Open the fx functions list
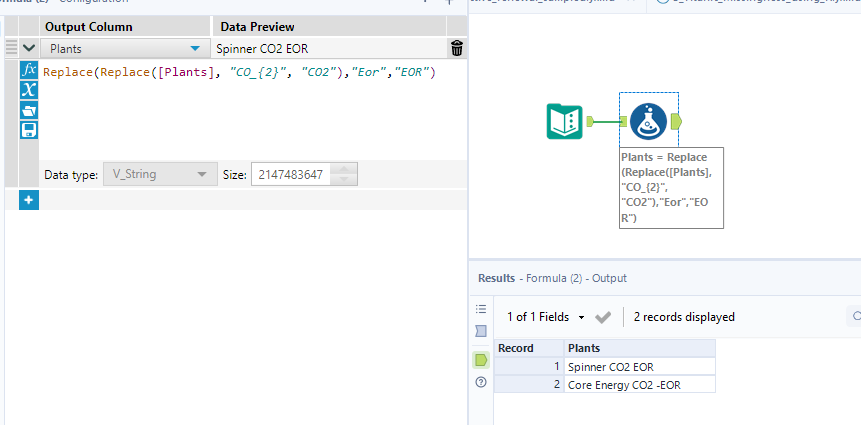The width and height of the screenshot is (861, 425). pyautogui.click(x=29, y=70)
